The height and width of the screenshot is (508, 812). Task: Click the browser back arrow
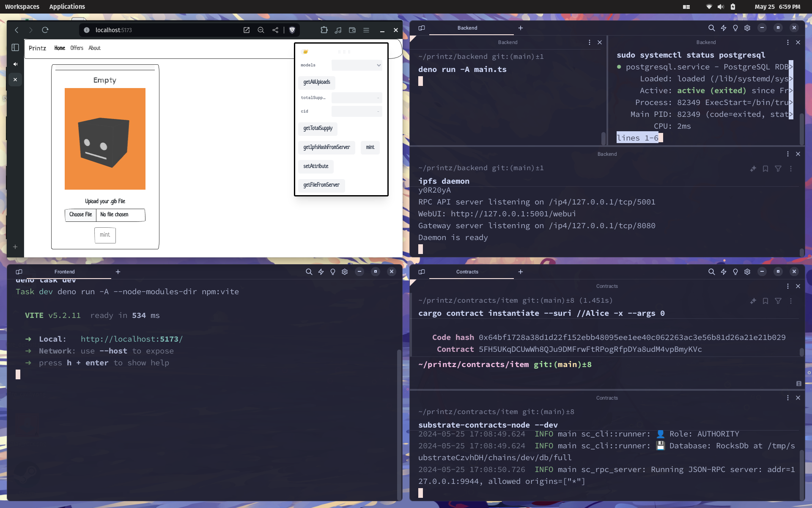(16, 30)
